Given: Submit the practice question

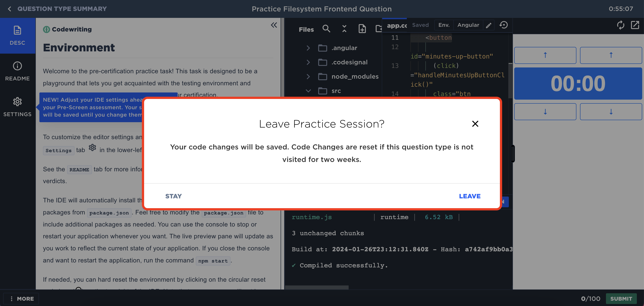Looking at the screenshot, I should pos(621,298).
